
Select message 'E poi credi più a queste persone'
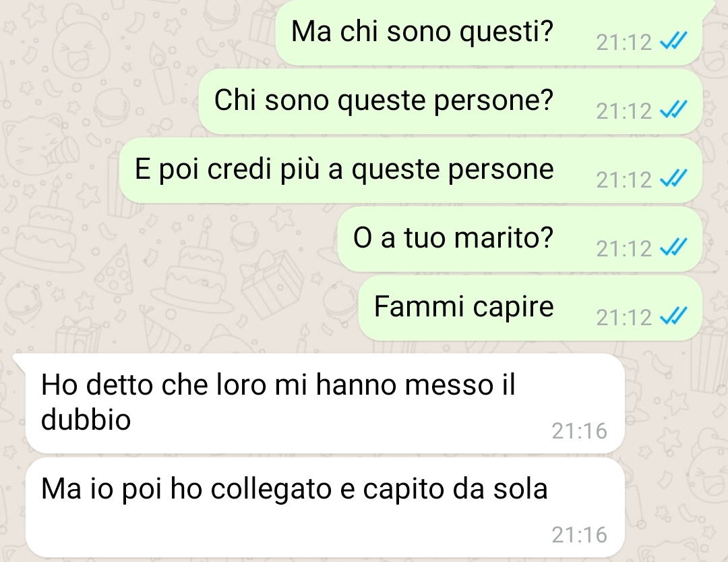411,171
